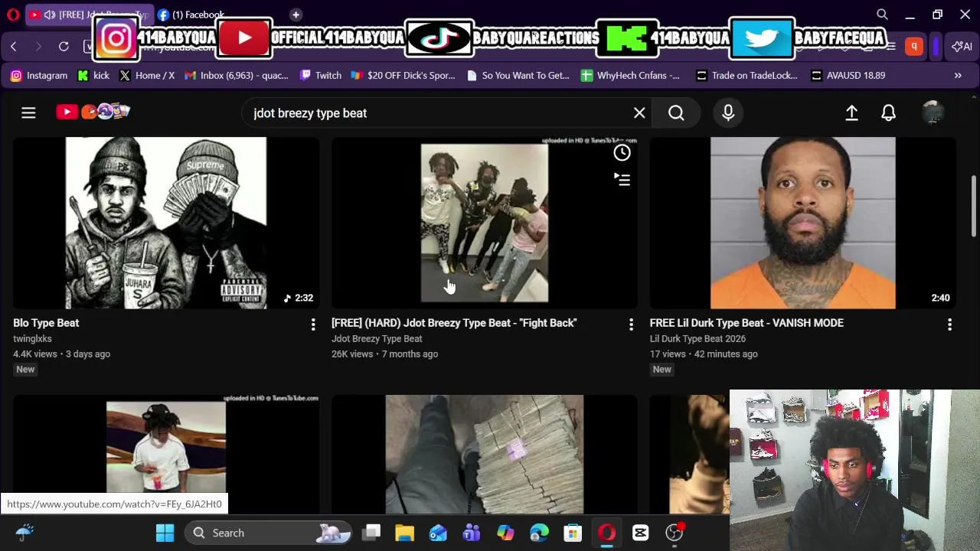Open Microsoft Teams from the taskbar

[472, 533]
